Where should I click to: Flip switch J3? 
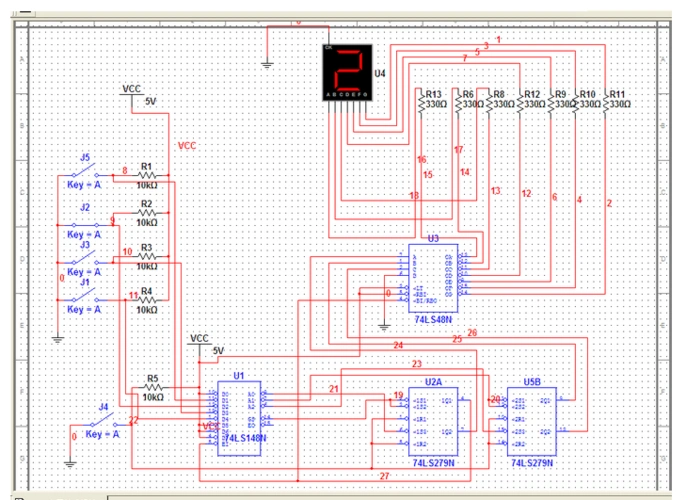[x=86, y=257]
